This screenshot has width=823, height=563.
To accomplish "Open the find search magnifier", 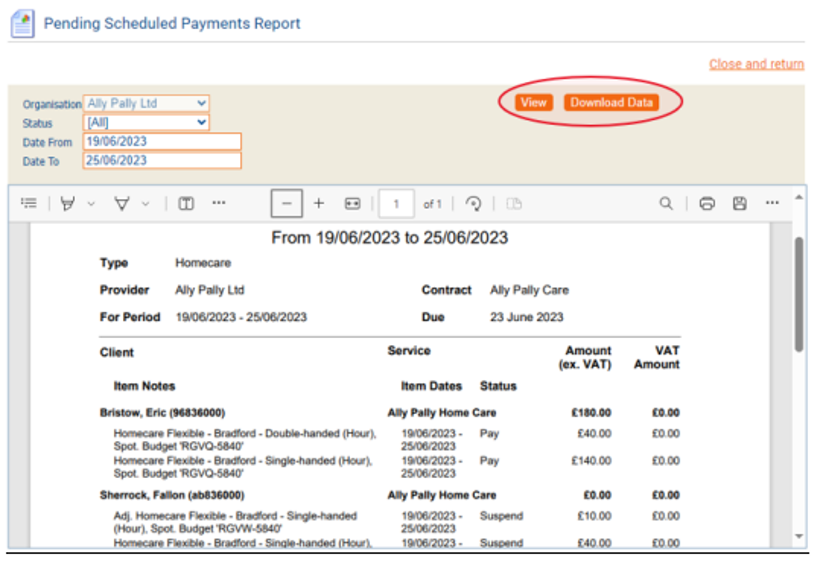I will [665, 203].
